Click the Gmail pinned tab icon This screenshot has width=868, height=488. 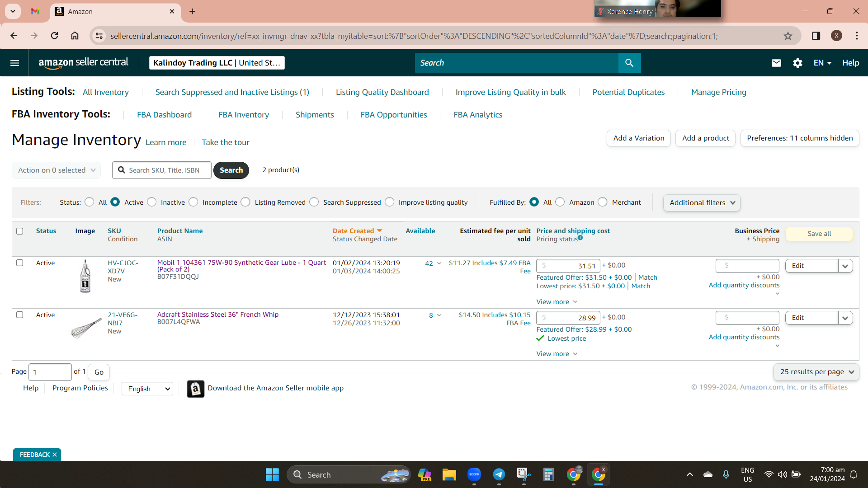35,11
